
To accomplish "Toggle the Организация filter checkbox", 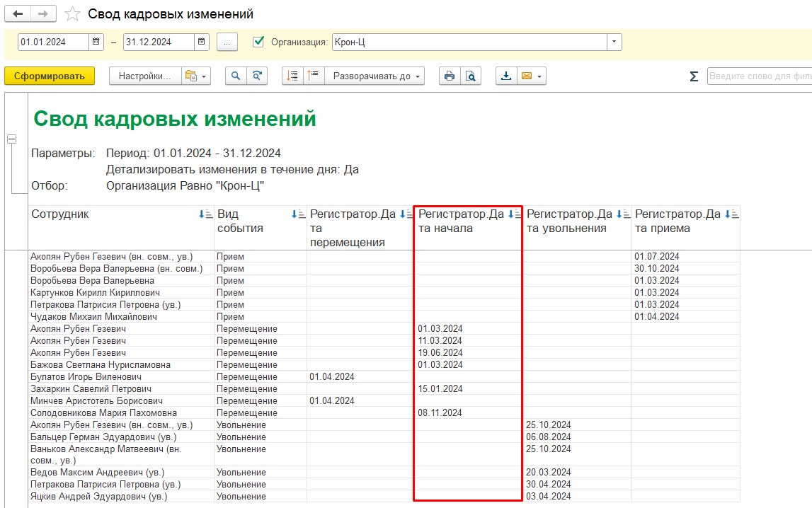I will tap(258, 42).
